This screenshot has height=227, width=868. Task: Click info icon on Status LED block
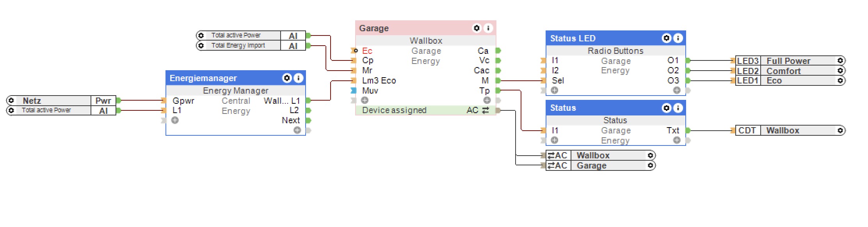pyautogui.click(x=678, y=38)
